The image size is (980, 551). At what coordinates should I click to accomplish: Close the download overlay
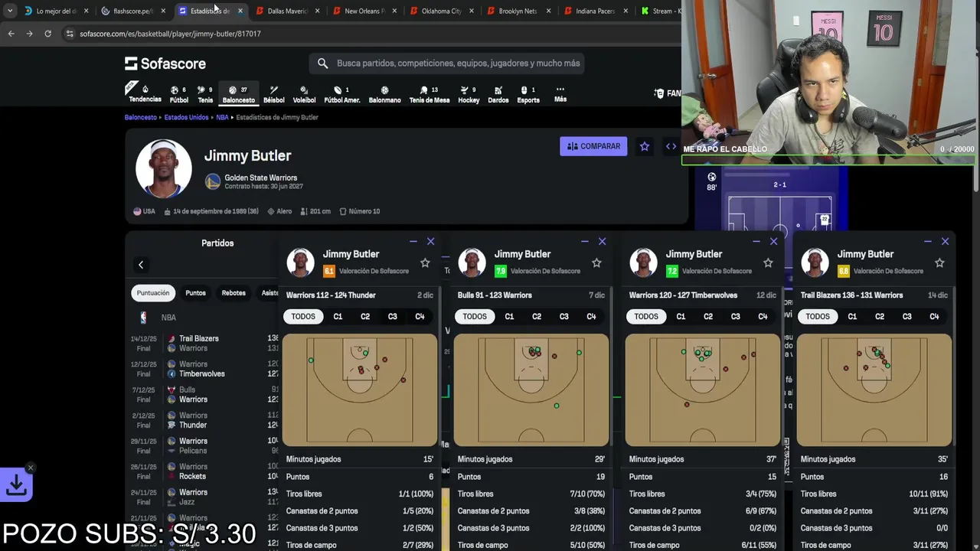(x=30, y=468)
